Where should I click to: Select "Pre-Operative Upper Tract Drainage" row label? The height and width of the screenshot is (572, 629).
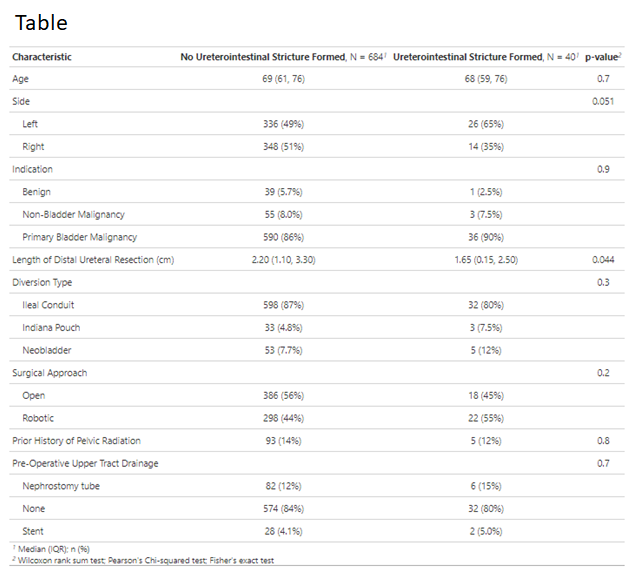coord(85,463)
